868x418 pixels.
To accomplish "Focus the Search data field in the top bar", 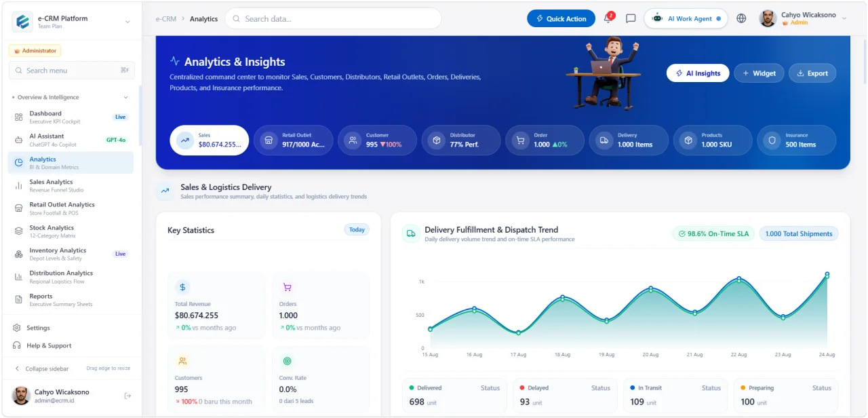I will 333,18.
